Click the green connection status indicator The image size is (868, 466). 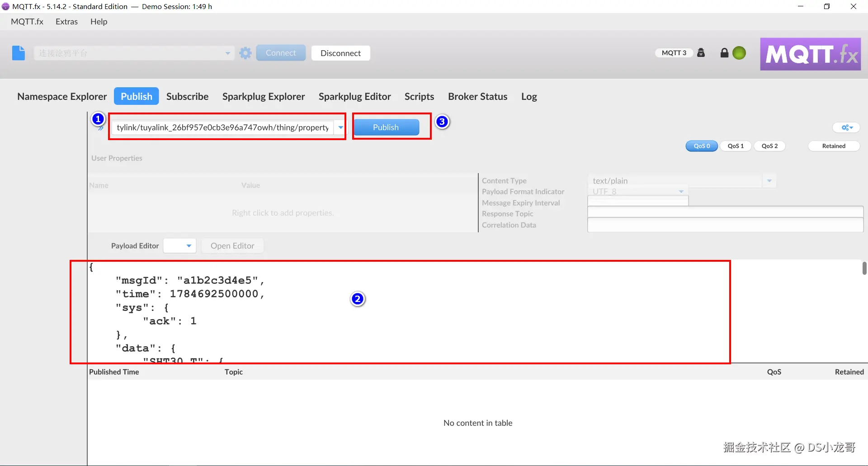739,53
